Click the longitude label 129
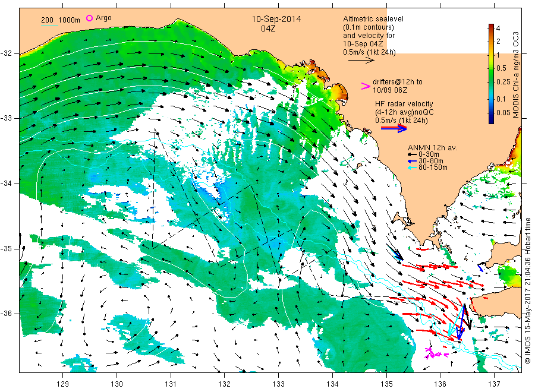The height and width of the screenshot is (392, 535). [63, 384]
